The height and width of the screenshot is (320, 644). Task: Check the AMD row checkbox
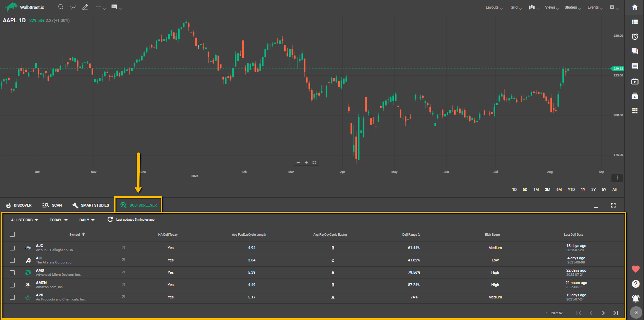(x=12, y=272)
